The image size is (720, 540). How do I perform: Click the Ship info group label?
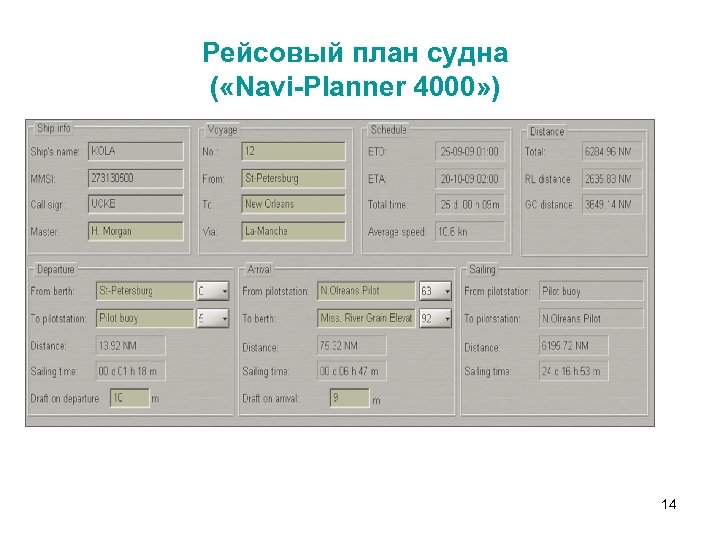tap(54, 128)
